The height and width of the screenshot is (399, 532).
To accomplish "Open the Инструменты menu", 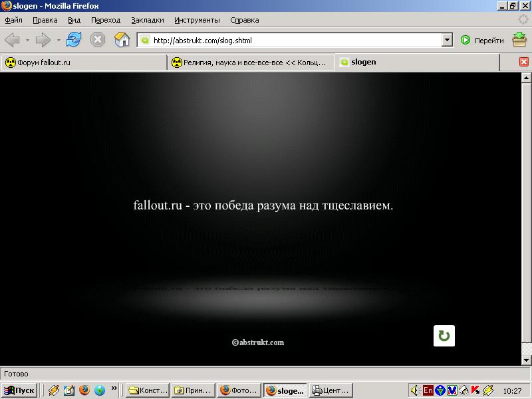I will tap(197, 20).
